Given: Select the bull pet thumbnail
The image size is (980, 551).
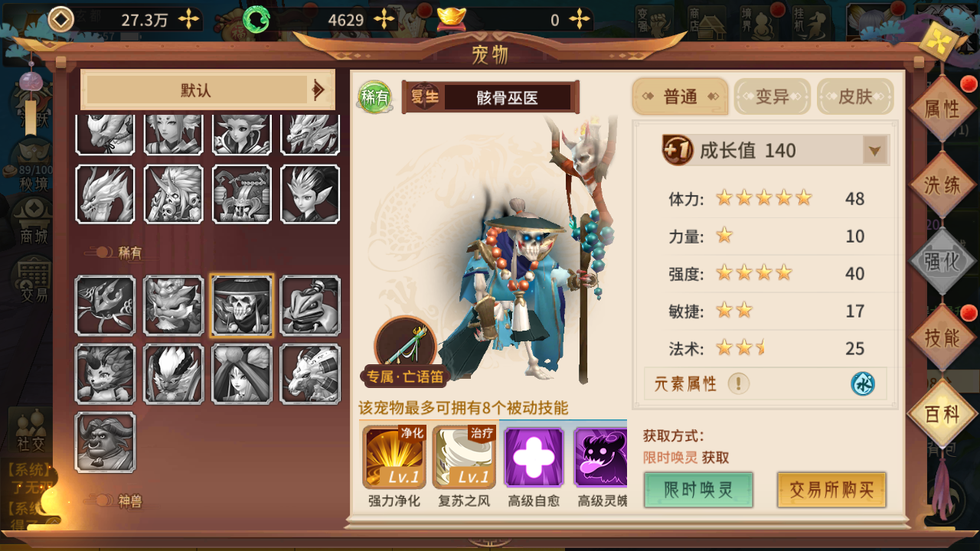Looking at the screenshot, I should pyautogui.click(x=105, y=442).
